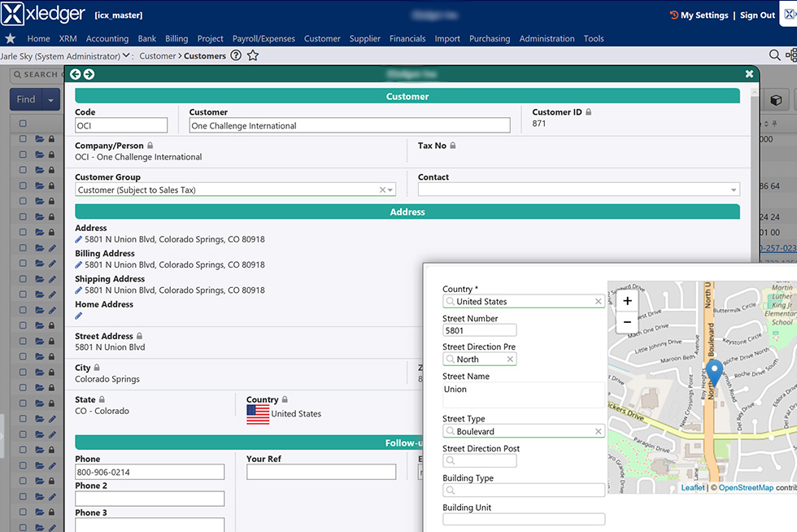
Task: Open the Bank menu
Action: (x=147, y=39)
